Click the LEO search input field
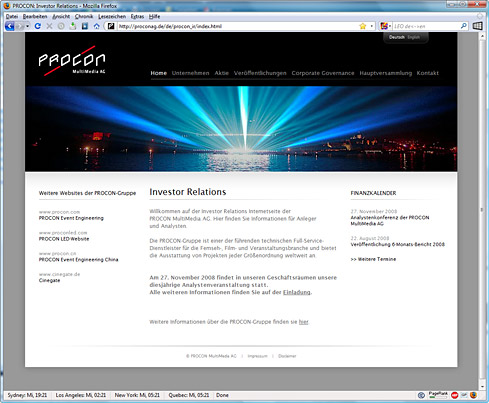This screenshot has height=403, width=489. [426, 26]
